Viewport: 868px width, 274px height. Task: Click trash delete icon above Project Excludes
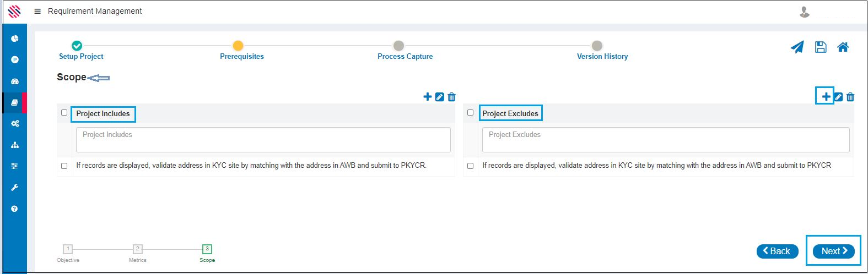click(850, 97)
